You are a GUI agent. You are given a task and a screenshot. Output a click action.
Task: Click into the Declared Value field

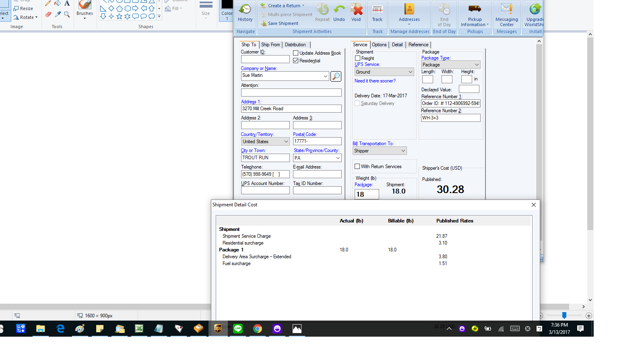click(469, 89)
